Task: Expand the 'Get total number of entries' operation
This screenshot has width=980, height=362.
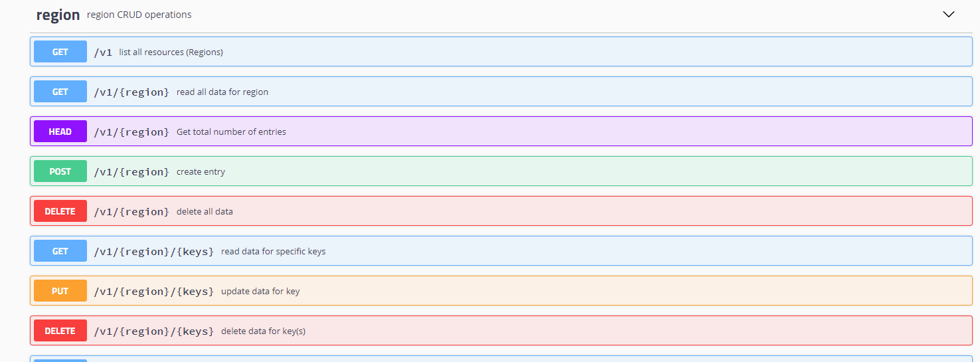Action: [231, 132]
